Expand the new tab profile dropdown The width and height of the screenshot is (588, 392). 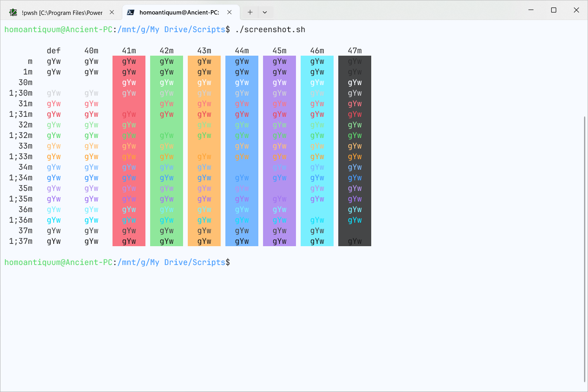[265, 12]
